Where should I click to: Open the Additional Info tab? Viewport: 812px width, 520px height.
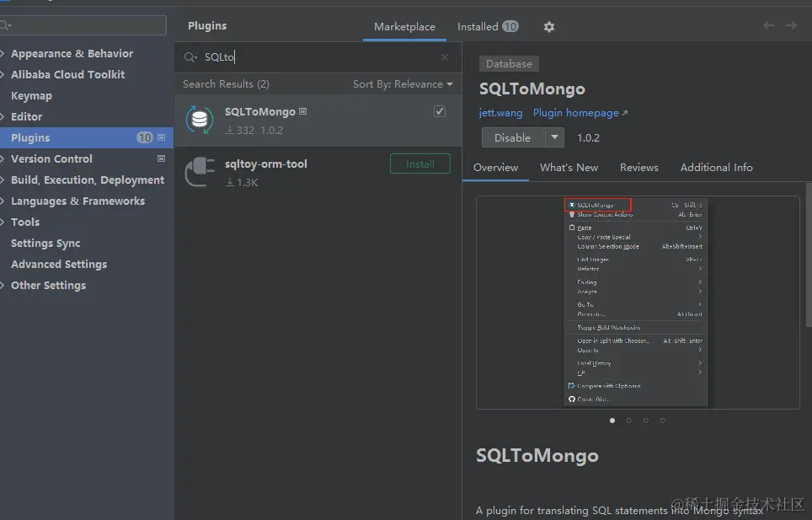click(716, 167)
